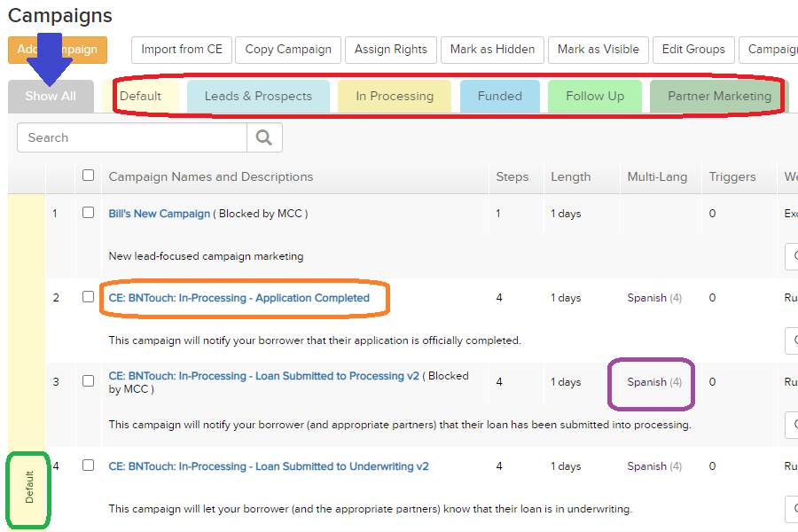Viewport: 798px width, 532px height.
Task: Focus the campaign Search field
Action: [132, 137]
